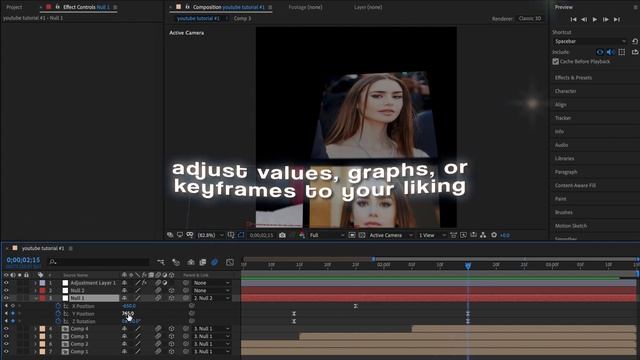Hide the Adjustment Layer 1 with its eye icon
Screen dimensions: 640x360
tap(6, 283)
